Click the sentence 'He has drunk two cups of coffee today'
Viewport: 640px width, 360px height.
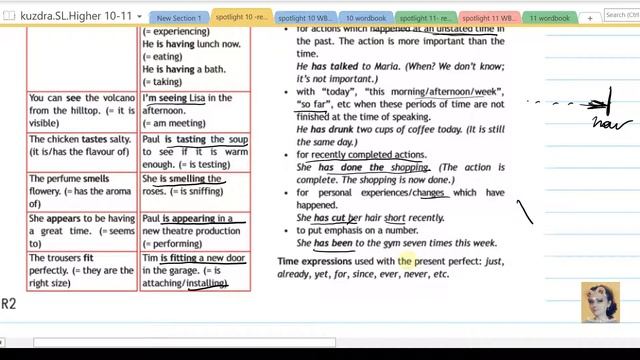click(x=379, y=129)
